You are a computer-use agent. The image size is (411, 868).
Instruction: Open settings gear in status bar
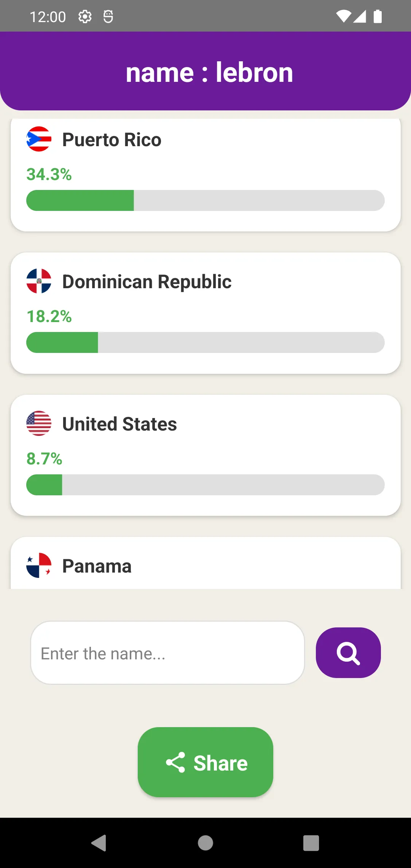point(85,17)
